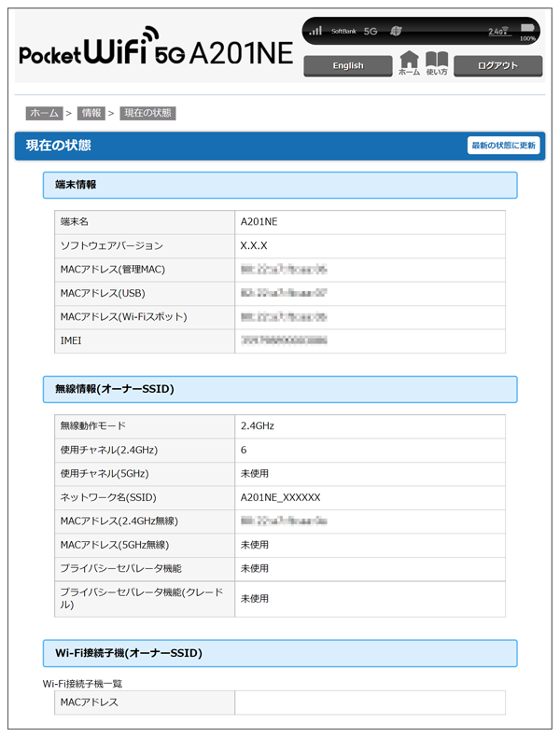Switch language with the English button

[x=347, y=66]
